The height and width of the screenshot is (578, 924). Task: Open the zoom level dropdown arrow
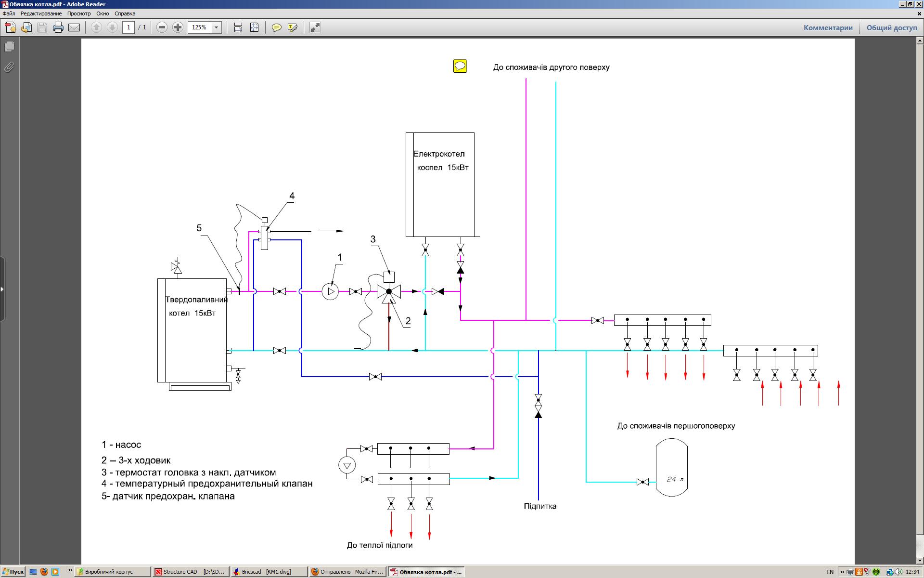pos(217,27)
